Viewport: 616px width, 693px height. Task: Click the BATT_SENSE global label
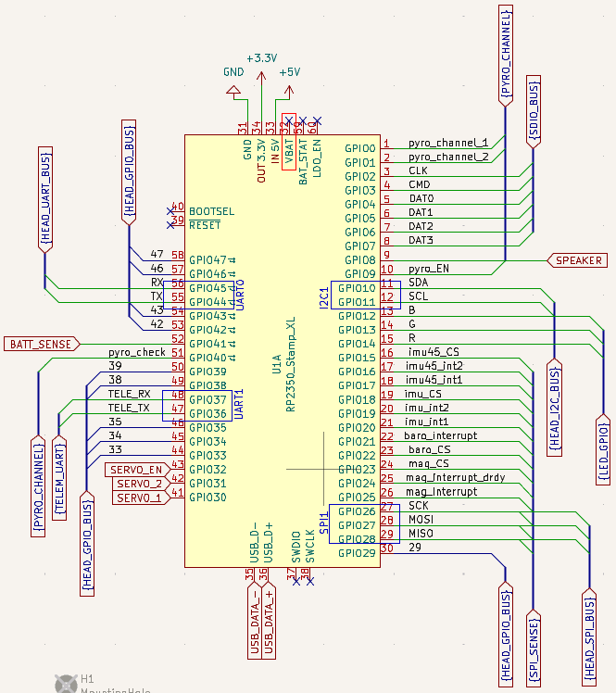coord(40,344)
